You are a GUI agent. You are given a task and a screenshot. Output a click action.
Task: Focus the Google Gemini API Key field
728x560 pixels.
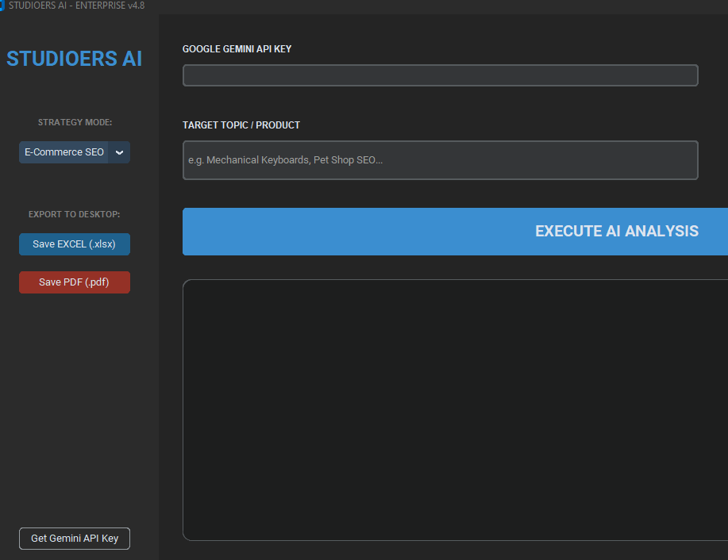440,75
